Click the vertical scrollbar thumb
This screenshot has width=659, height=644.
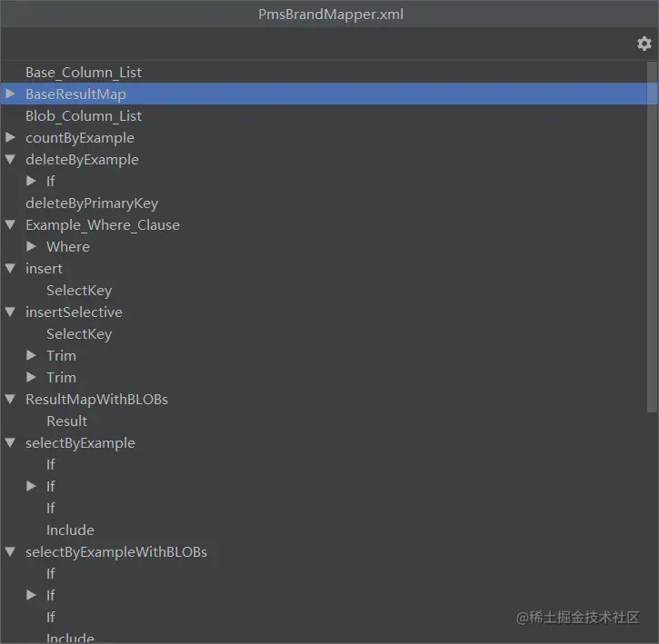pos(652,237)
